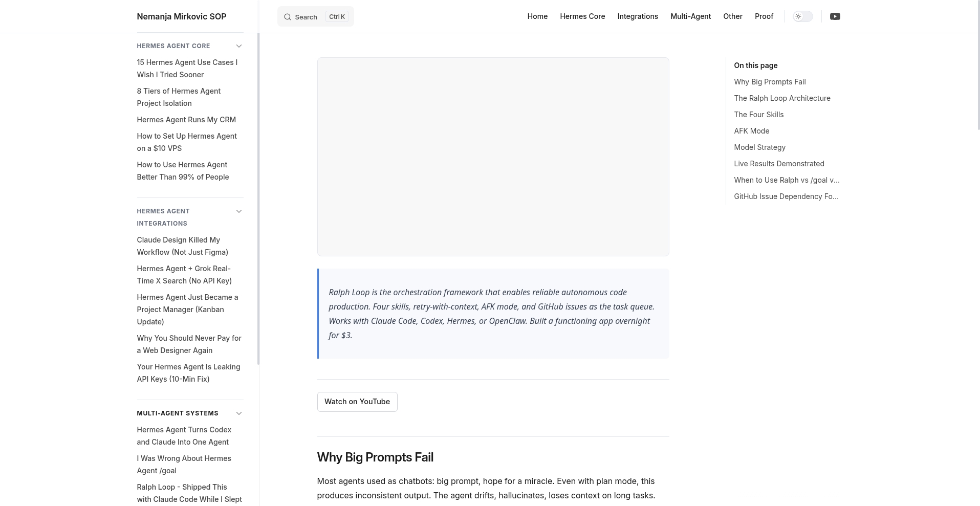Jump to When to Use Ralph vs /goal section

click(x=787, y=180)
